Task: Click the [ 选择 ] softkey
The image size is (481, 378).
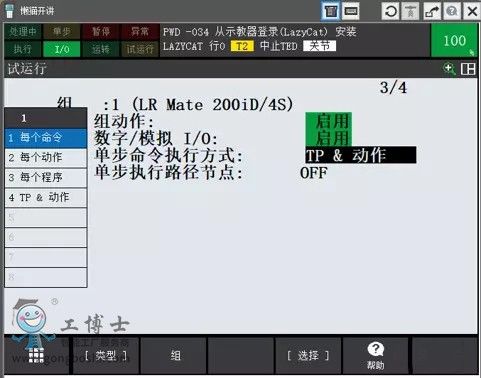Action: [x=308, y=355]
